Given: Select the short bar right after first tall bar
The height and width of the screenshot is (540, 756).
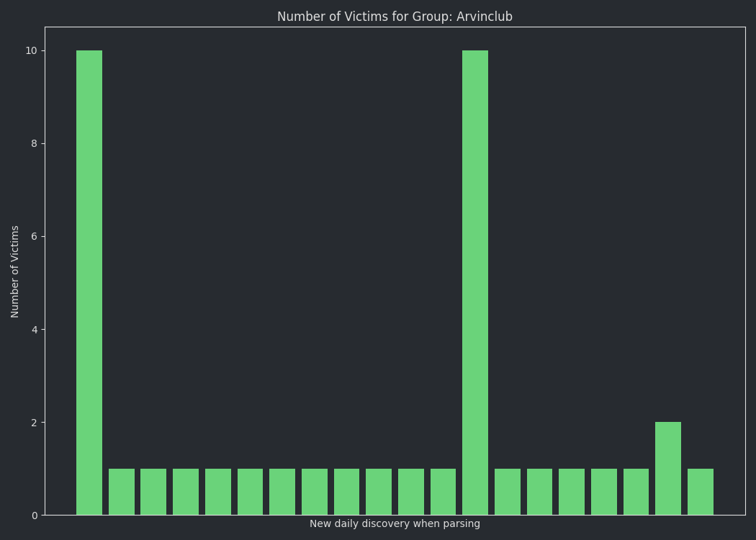Looking at the screenshot, I should [x=122, y=492].
